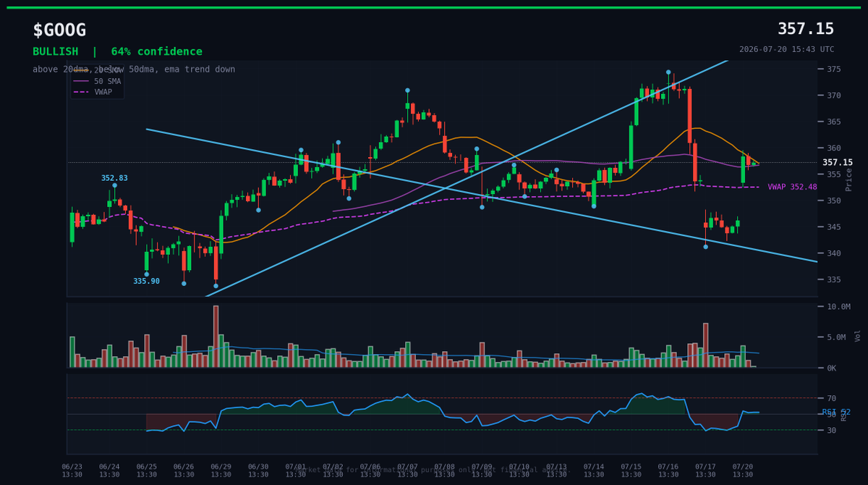Click the 07/06 13:30 date label
This screenshot has height=485, width=868.
tap(370, 471)
